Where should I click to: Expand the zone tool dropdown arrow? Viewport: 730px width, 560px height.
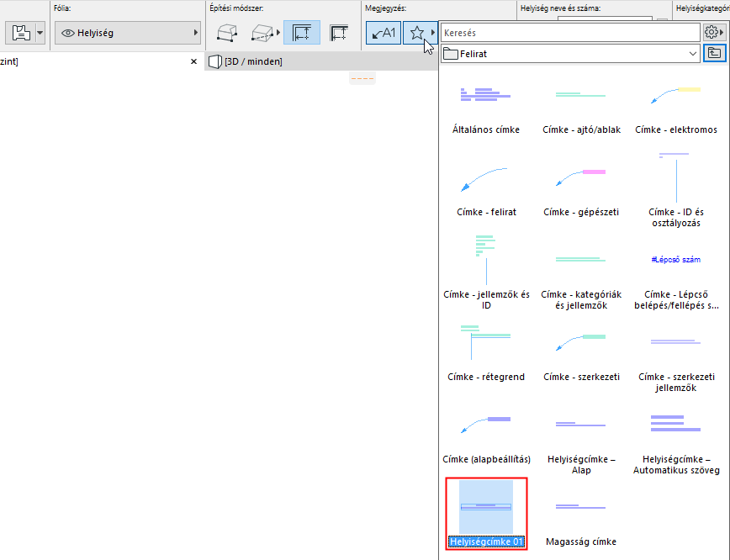coord(40,33)
